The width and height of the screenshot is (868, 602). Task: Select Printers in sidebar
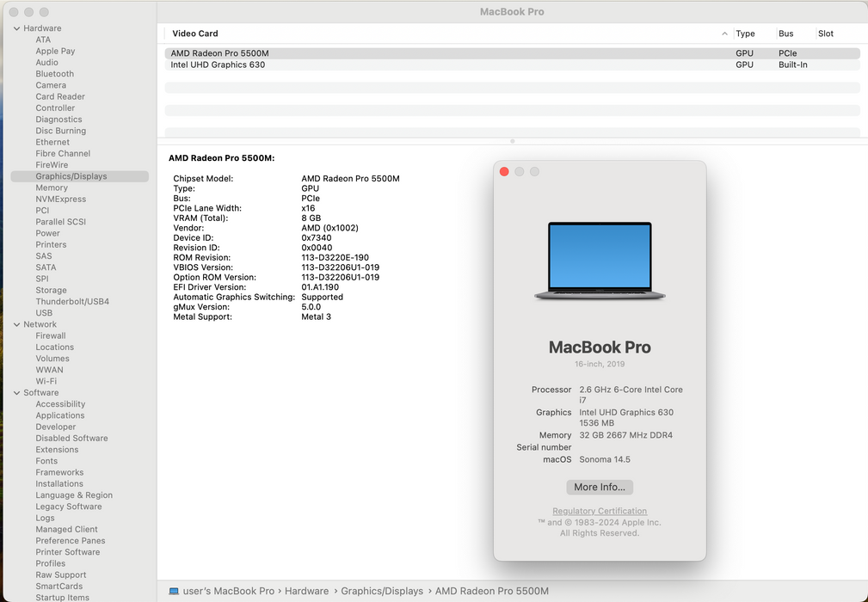pyautogui.click(x=51, y=244)
